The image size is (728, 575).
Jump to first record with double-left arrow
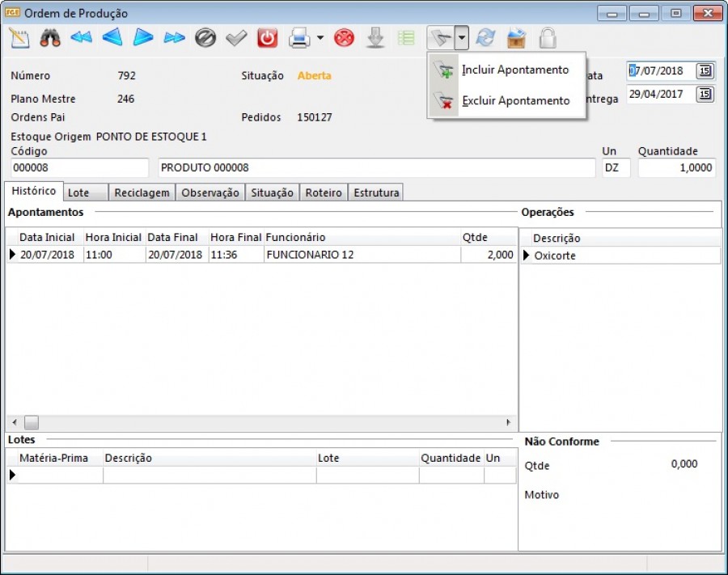[x=81, y=37]
